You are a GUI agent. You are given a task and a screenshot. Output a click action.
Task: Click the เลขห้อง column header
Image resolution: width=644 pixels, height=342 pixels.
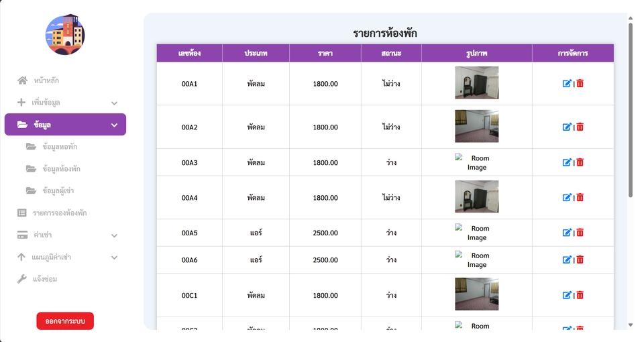pos(189,53)
